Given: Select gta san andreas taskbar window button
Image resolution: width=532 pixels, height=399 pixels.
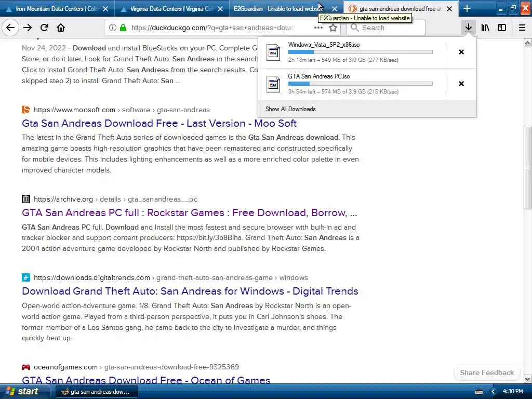Looking at the screenshot, I should pyautogui.click(x=97, y=392).
